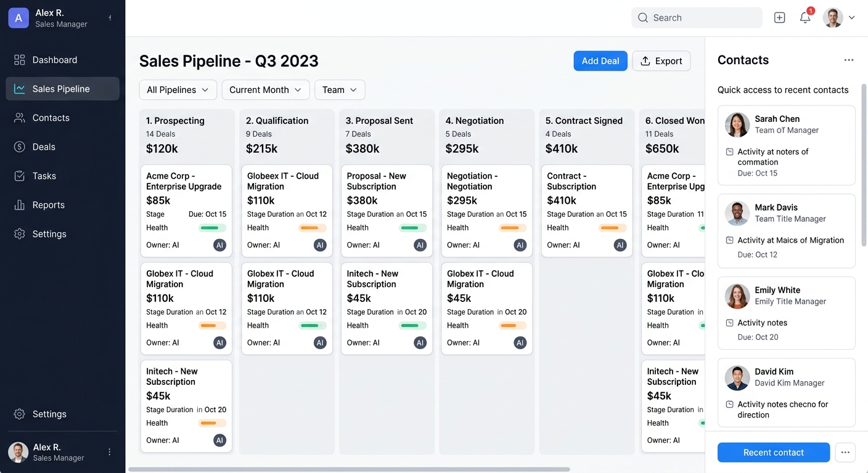Open the menu dots beside bottom Alex R.
The height and width of the screenshot is (473, 868).
tap(110, 452)
